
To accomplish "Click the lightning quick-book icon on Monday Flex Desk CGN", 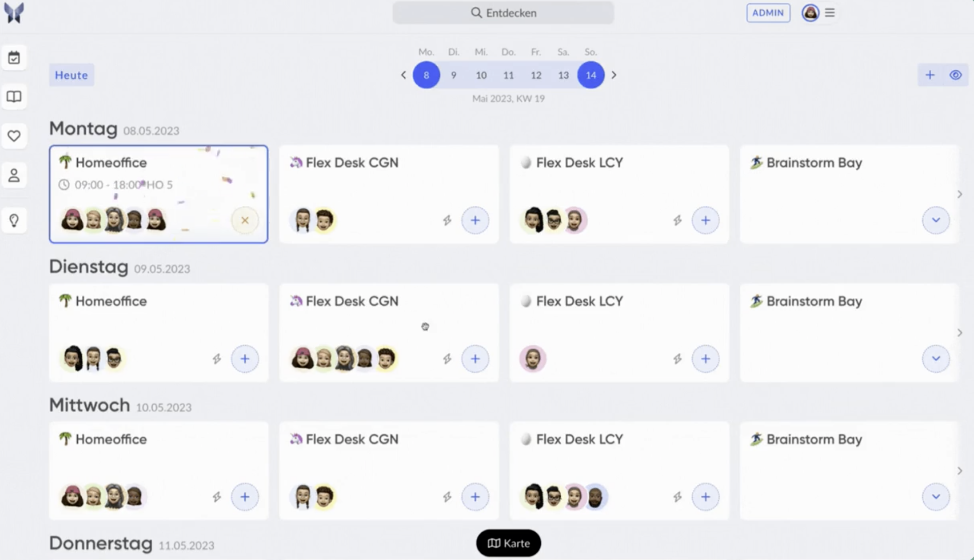I will [x=447, y=220].
